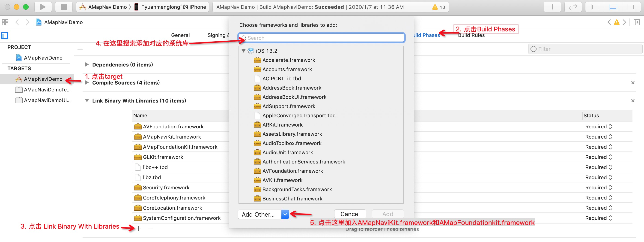644x242 pixels.
Task: Click the Search field in frameworks dialog
Action: click(x=321, y=38)
